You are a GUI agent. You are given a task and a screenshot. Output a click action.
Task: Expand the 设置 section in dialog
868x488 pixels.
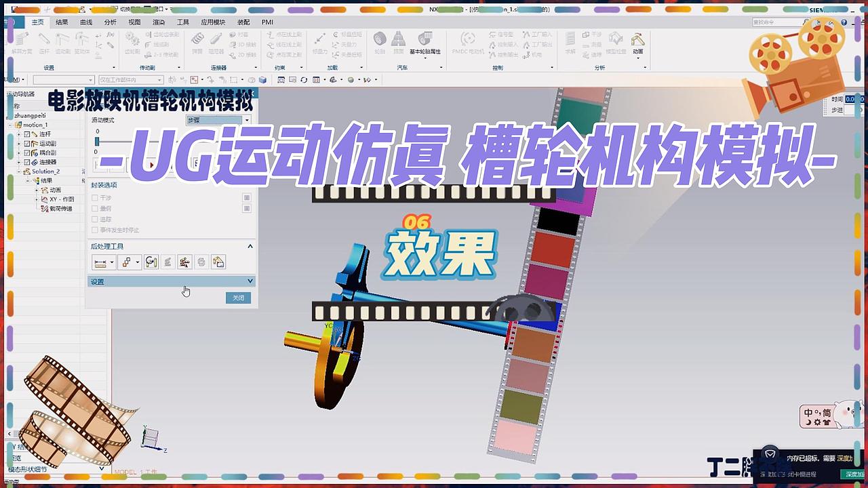coord(172,281)
